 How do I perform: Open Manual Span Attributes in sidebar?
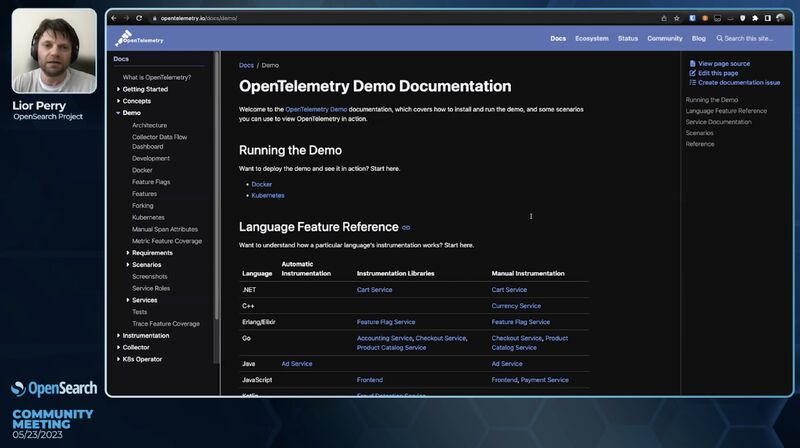tap(165, 229)
